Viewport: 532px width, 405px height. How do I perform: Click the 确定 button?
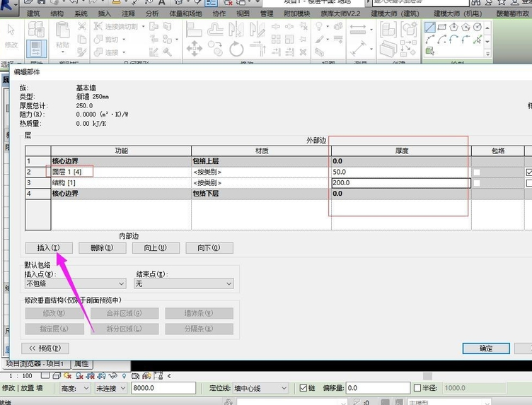point(485,348)
